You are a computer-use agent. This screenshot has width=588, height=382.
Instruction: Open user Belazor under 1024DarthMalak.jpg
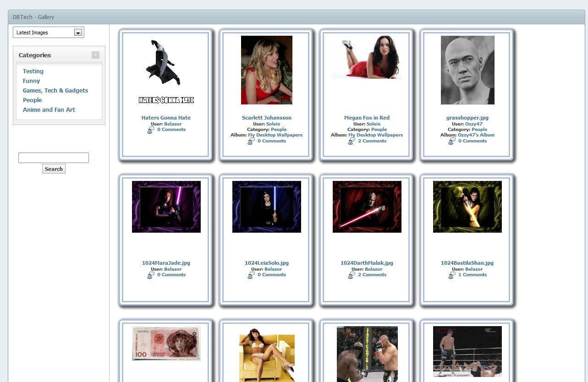(374, 269)
